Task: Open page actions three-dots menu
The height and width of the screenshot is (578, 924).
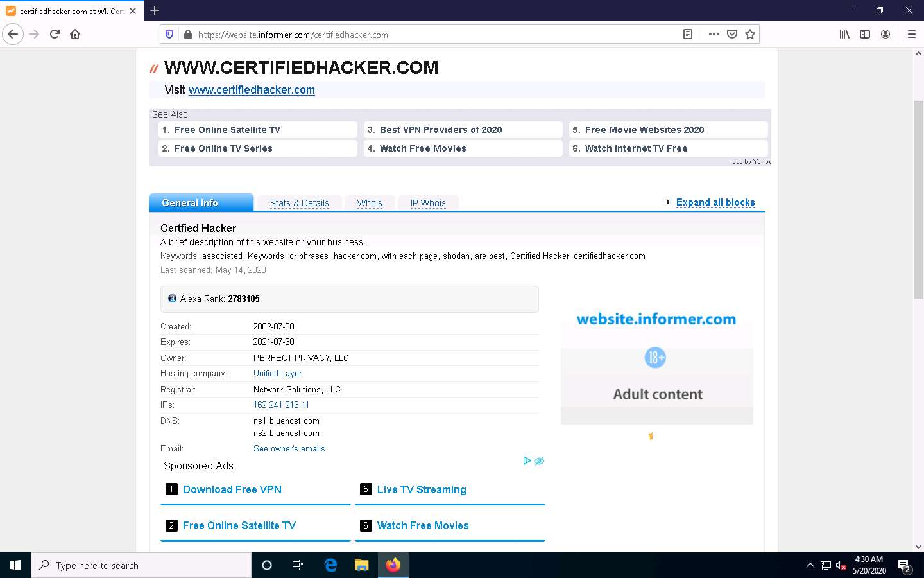Action: click(714, 35)
